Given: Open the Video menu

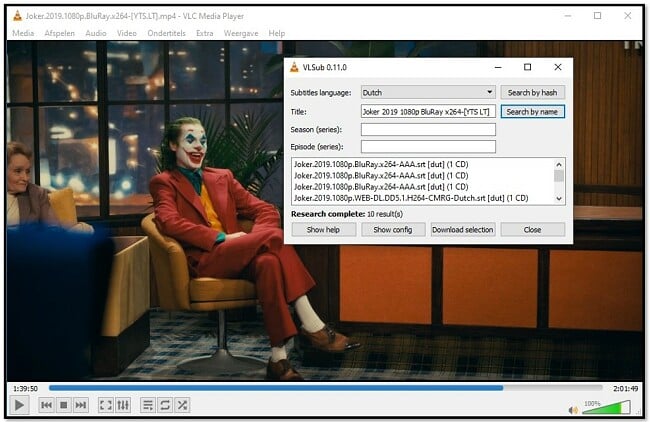Looking at the screenshot, I should click(x=126, y=33).
